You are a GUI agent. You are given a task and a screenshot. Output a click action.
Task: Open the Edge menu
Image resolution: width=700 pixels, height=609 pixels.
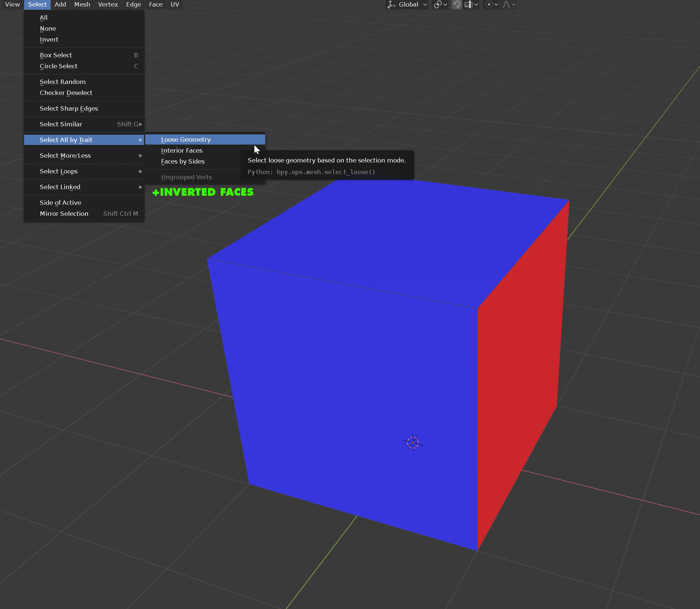133,4
